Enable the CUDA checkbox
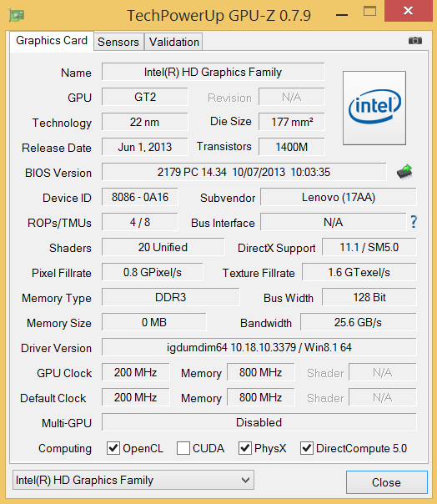The width and height of the screenshot is (437, 504). point(183,448)
